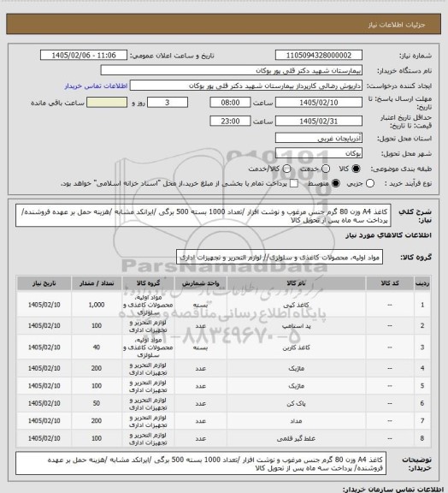This screenshot has width=448, height=493.
Task: Click the جزئیات اطلاعات نیاز header title
Action: point(397,25)
